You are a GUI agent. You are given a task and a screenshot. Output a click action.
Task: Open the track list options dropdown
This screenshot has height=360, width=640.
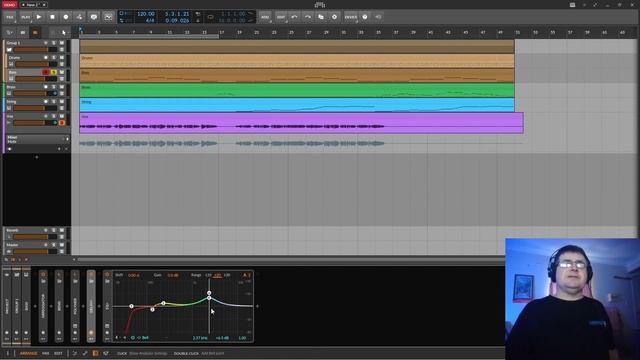[9, 32]
